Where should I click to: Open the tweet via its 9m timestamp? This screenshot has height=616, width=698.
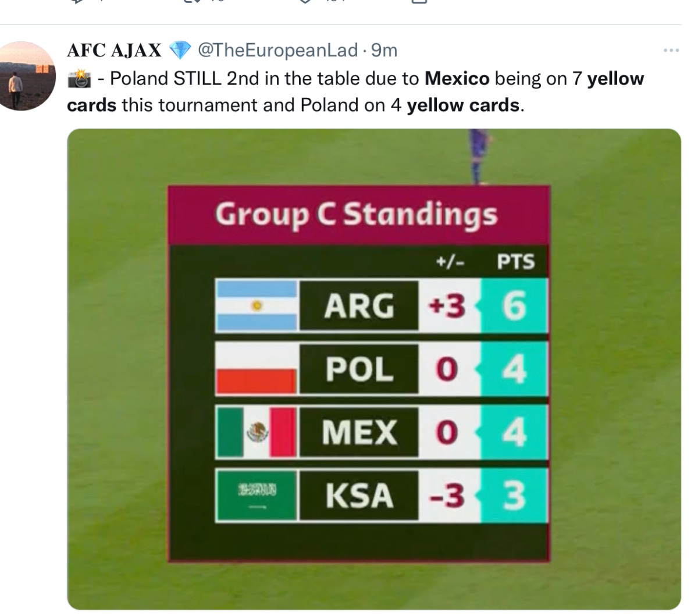coord(384,51)
